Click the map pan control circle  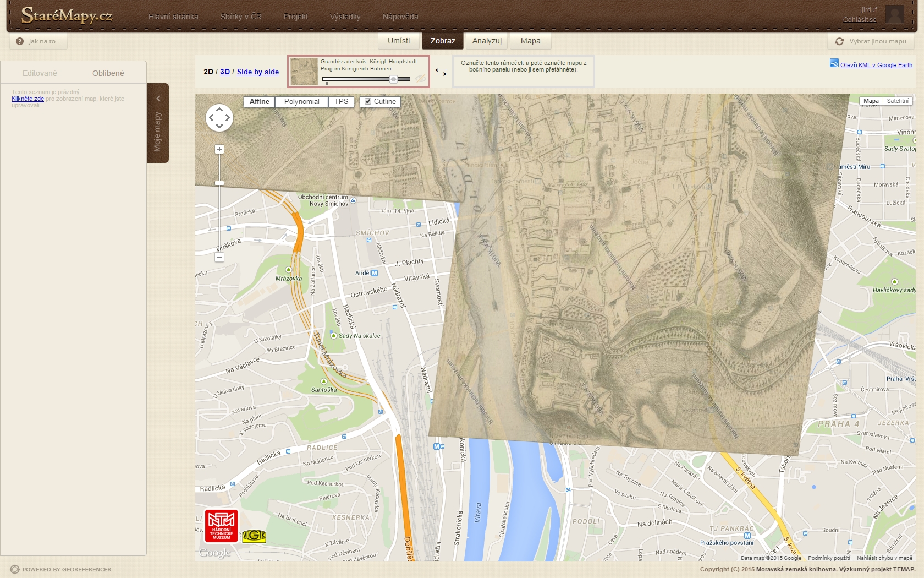219,118
